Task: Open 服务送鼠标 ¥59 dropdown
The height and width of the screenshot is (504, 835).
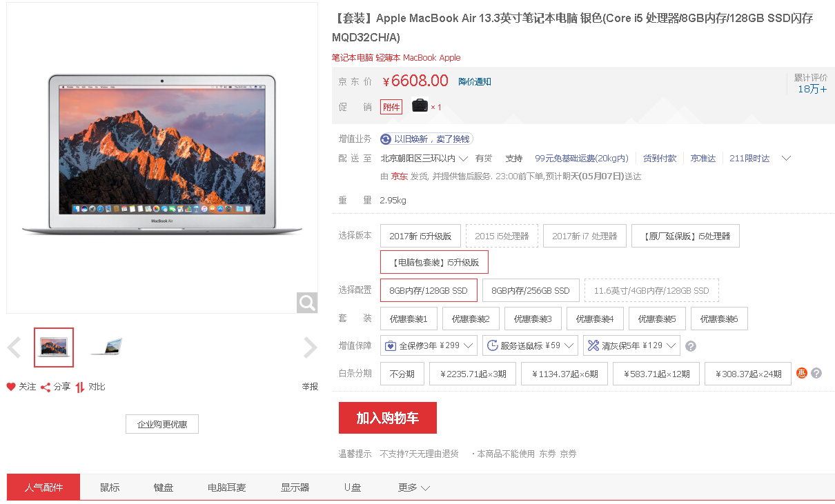Action: pos(530,345)
